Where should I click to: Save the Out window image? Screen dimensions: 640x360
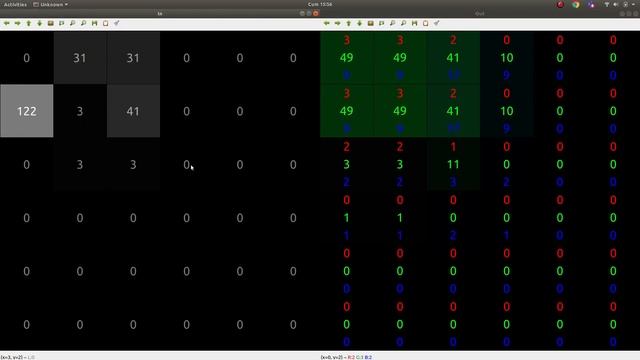pos(415,23)
